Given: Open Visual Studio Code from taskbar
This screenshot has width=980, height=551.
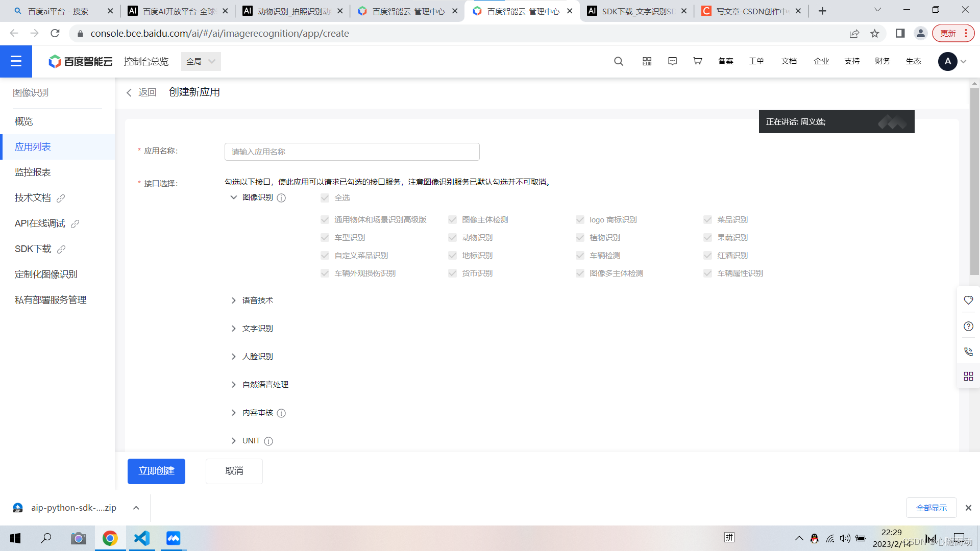Looking at the screenshot, I should point(142,538).
